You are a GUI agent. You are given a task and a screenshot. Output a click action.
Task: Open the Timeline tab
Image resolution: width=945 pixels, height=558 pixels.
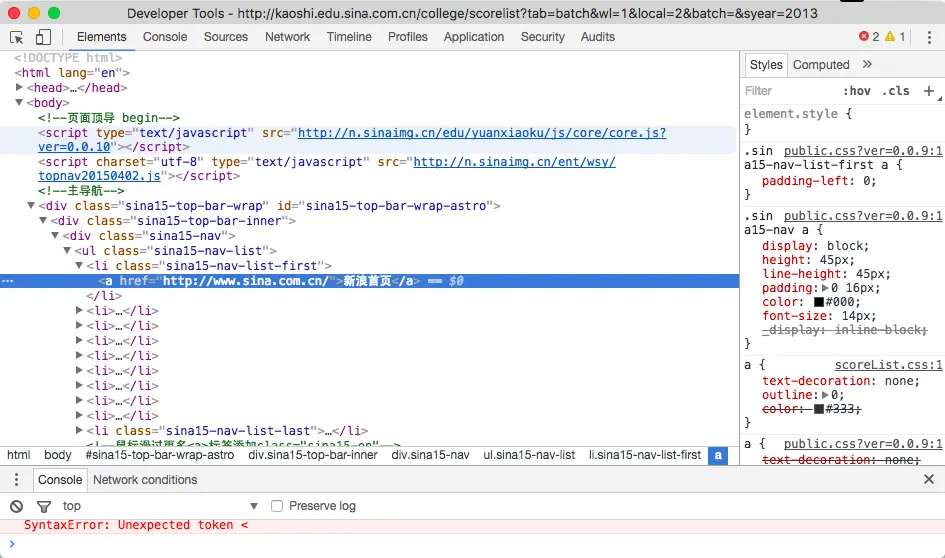pos(349,37)
